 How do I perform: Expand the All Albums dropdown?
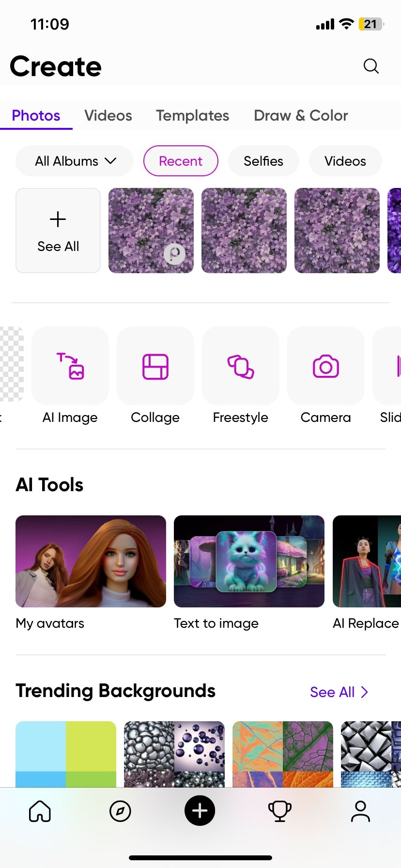coord(75,161)
